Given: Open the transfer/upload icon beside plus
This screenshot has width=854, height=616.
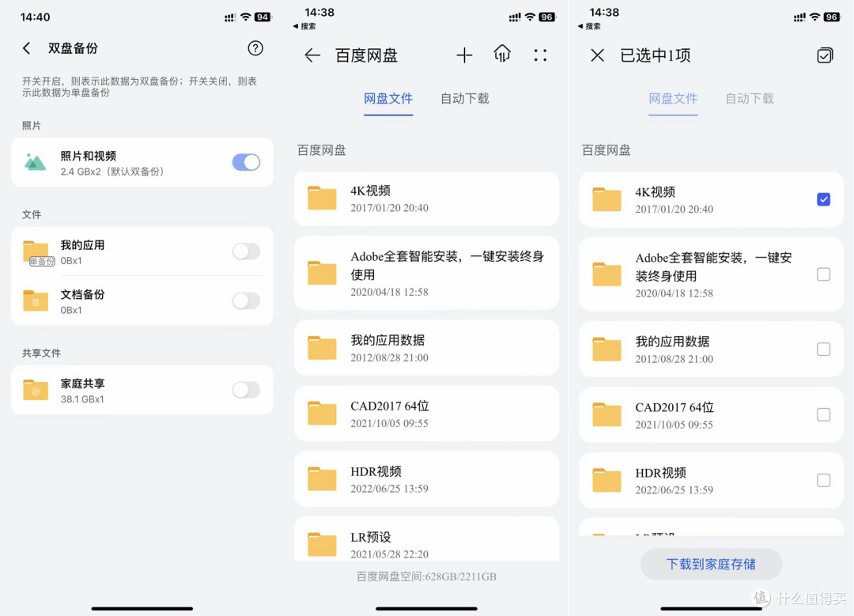Looking at the screenshot, I should click(x=502, y=55).
